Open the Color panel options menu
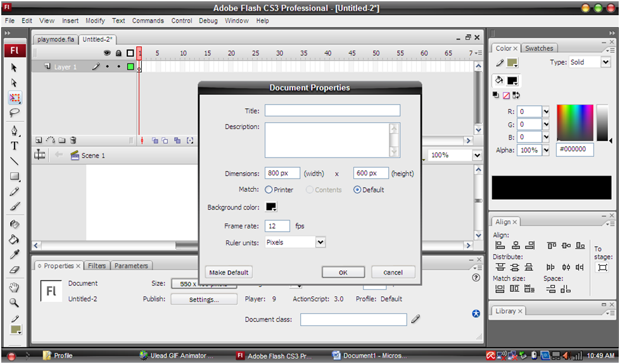620x364 pixels. point(609,50)
